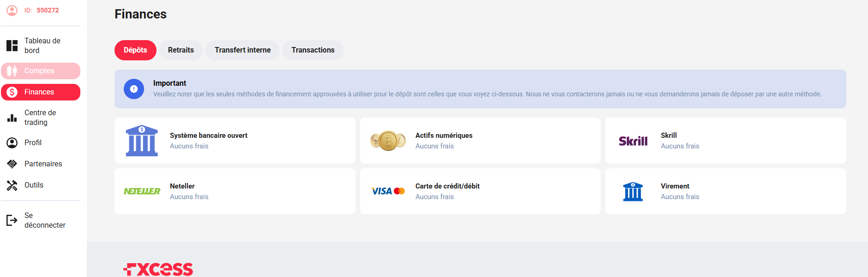Click the Tableau de bord dashboard icon

coord(12,46)
